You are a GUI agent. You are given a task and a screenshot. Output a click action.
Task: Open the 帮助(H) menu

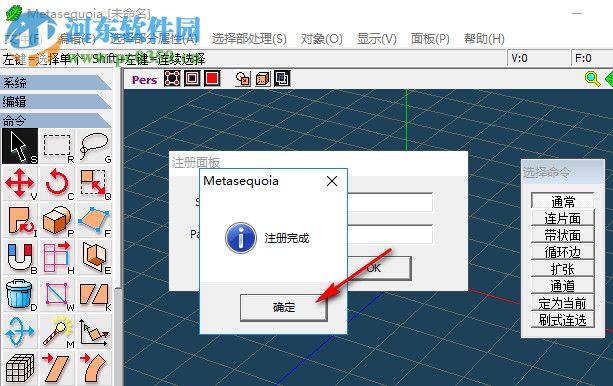[x=484, y=38]
